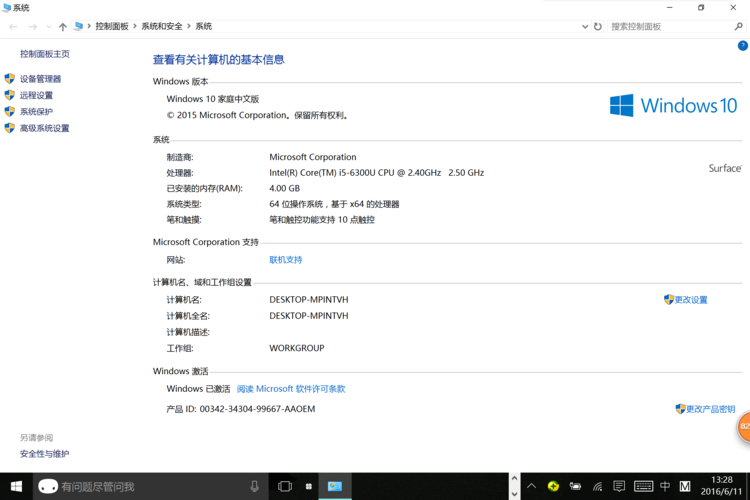The height and width of the screenshot is (500, 750).
Task: Open Remote settings (远程设置) link
Action: tap(36, 95)
